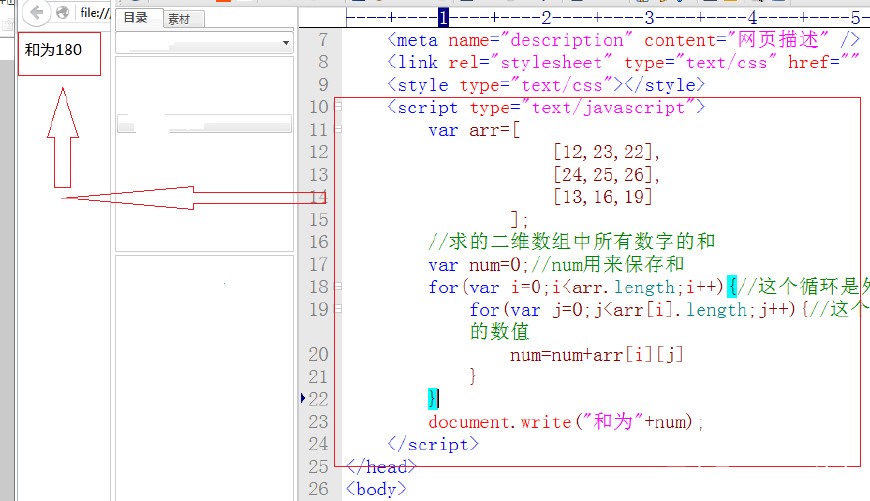The image size is (870, 501).
Task: Click line number 7 in the gutter
Action: click(x=323, y=40)
